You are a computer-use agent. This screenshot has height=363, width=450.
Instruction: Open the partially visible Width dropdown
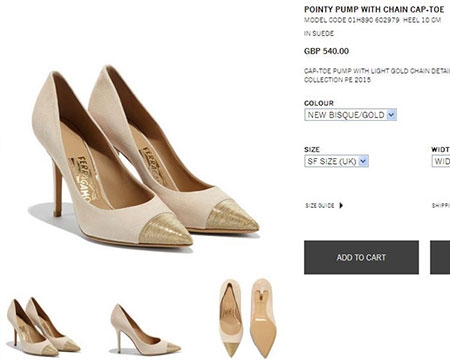441,161
